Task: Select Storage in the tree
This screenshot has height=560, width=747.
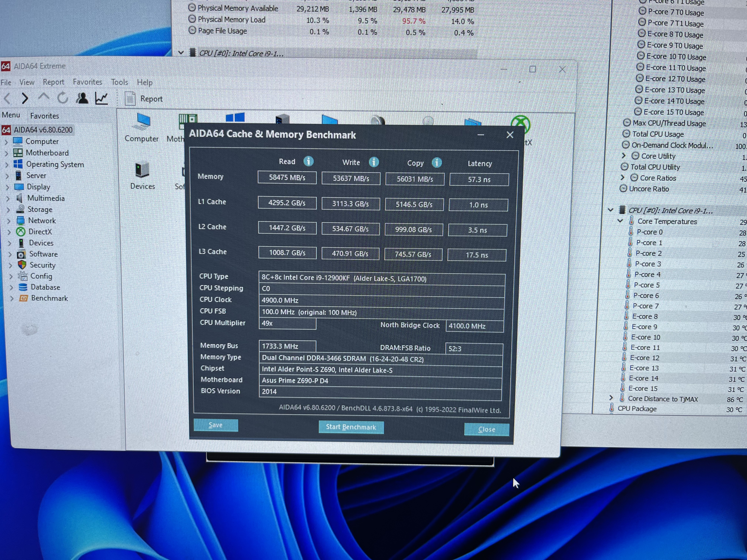Action: click(40, 209)
